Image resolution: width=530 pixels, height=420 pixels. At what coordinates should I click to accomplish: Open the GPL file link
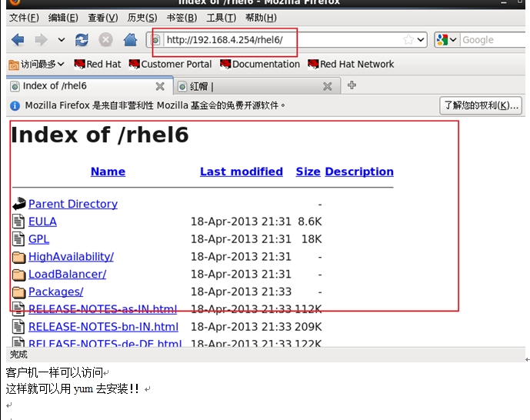pyautogui.click(x=39, y=239)
